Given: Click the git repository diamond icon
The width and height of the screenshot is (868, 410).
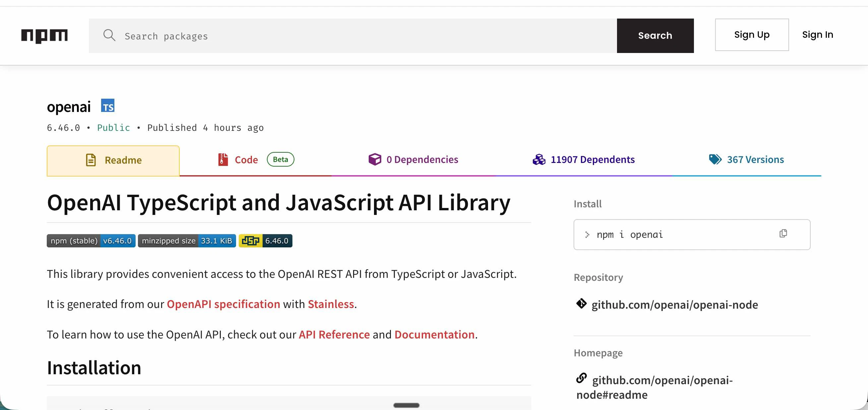Looking at the screenshot, I should click(581, 304).
